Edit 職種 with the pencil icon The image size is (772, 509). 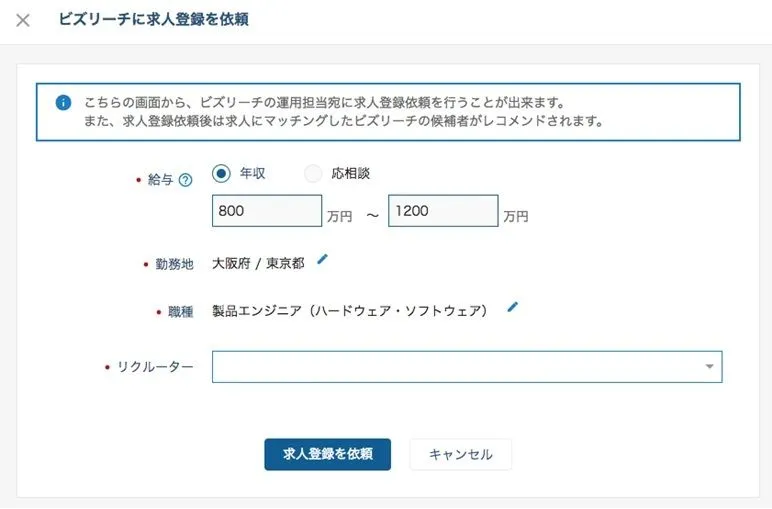[513, 307]
